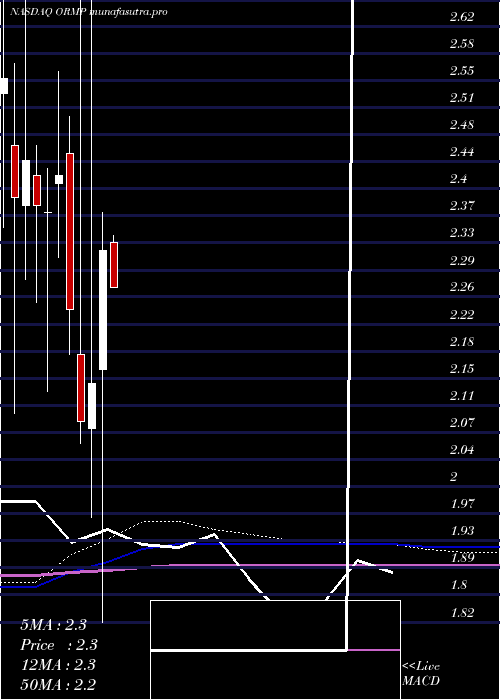Click the 2.29 price axis label
Screen dimensions: 500x700
click(x=462, y=260)
